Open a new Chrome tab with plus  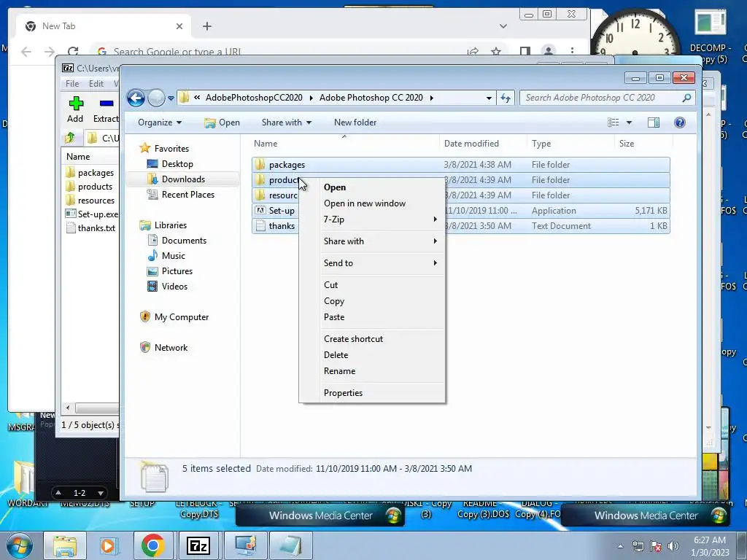[x=206, y=26]
